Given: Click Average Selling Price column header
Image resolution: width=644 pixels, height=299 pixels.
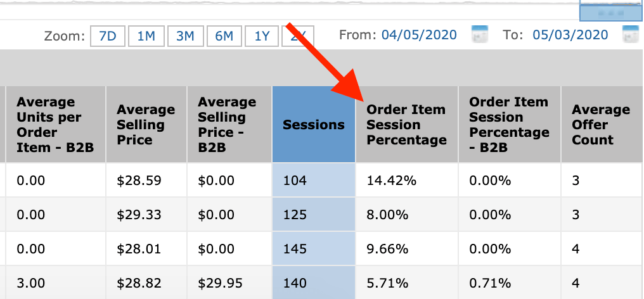Looking at the screenshot, I should (x=146, y=125).
